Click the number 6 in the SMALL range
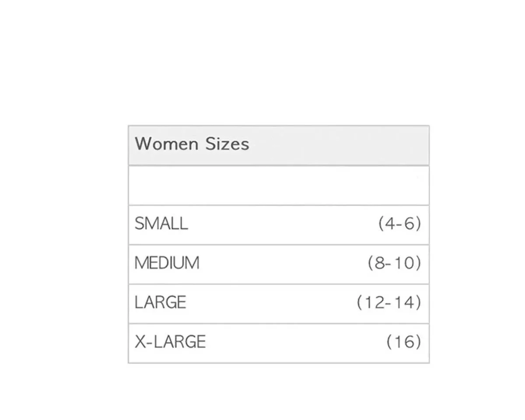The width and height of the screenshot is (525, 420). point(409,224)
